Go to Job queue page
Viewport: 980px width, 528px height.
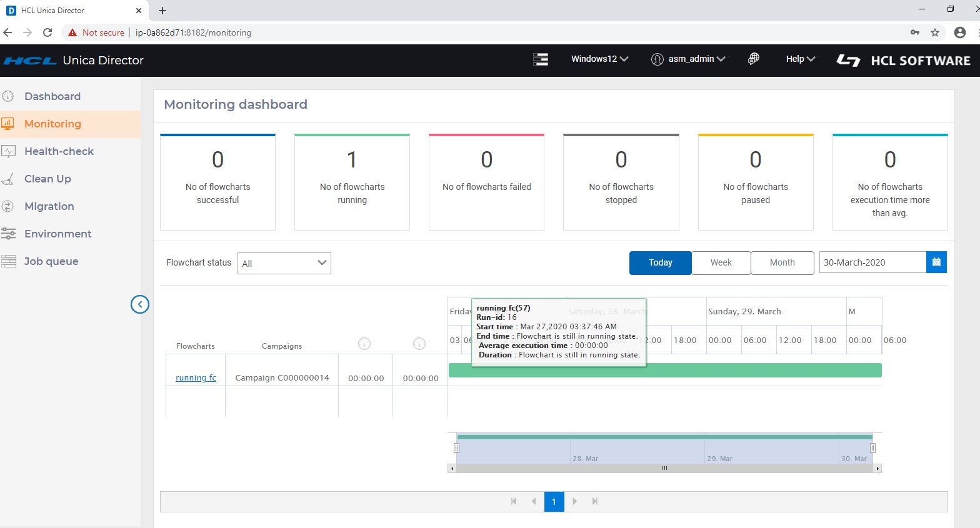(x=51, y=261)
